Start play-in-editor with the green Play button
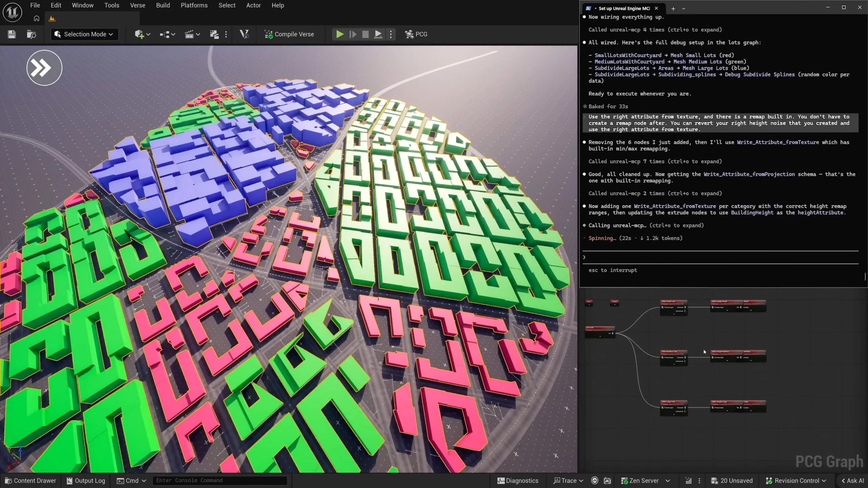This screenshot has width=868, height=488. tap(340, 34)
